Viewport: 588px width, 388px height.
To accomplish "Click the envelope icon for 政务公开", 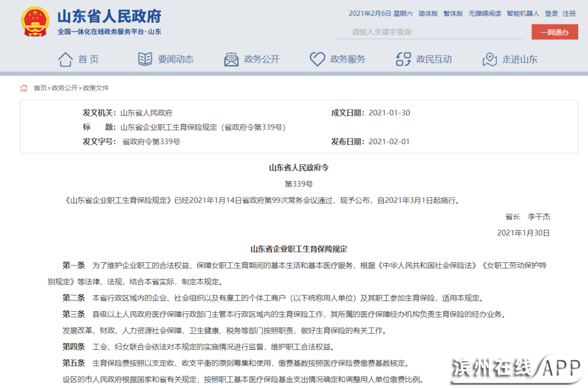I will coord(231,59).
